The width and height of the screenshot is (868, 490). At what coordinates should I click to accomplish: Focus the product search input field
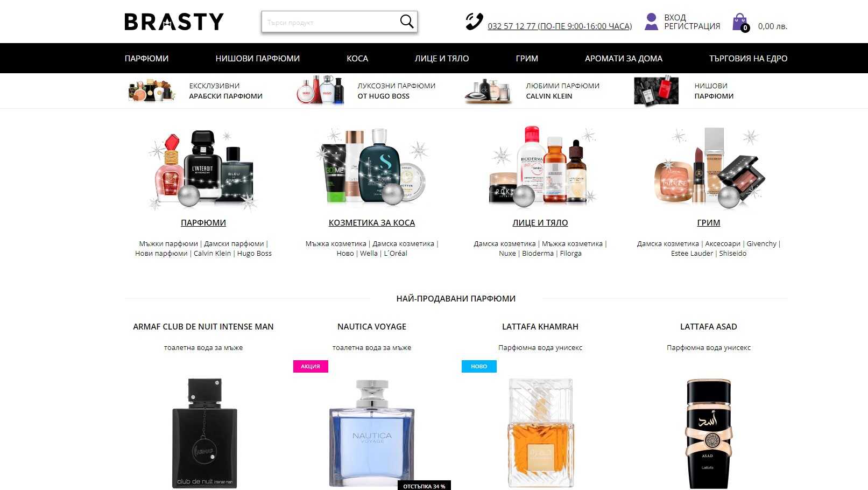tap(329, 22)
